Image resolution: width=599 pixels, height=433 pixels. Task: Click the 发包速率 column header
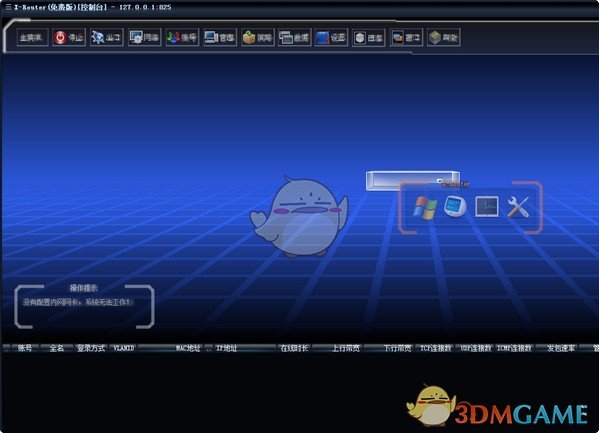pyautogui.click(x=561, y=348)
